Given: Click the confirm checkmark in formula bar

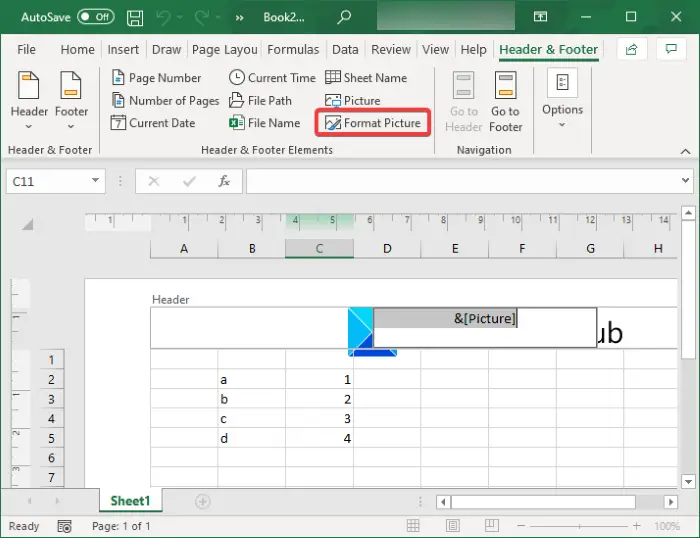Looking at the screenshot, I should (x=189, y=181).
